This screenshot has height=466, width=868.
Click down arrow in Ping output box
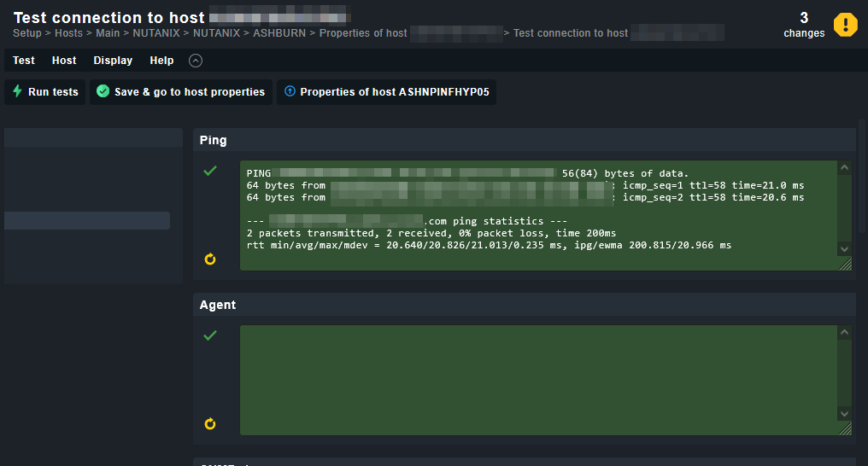point(844,248)
